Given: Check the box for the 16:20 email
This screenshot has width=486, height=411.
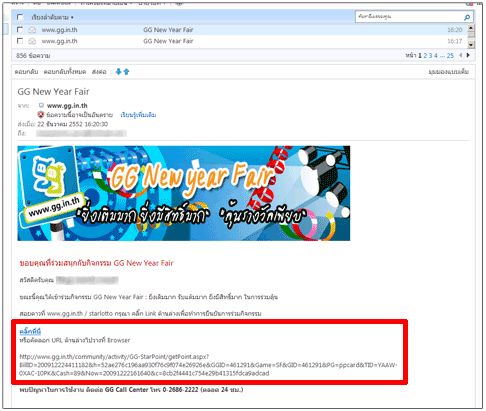Looking at the screenshot, I should click(x=20, y=30).
